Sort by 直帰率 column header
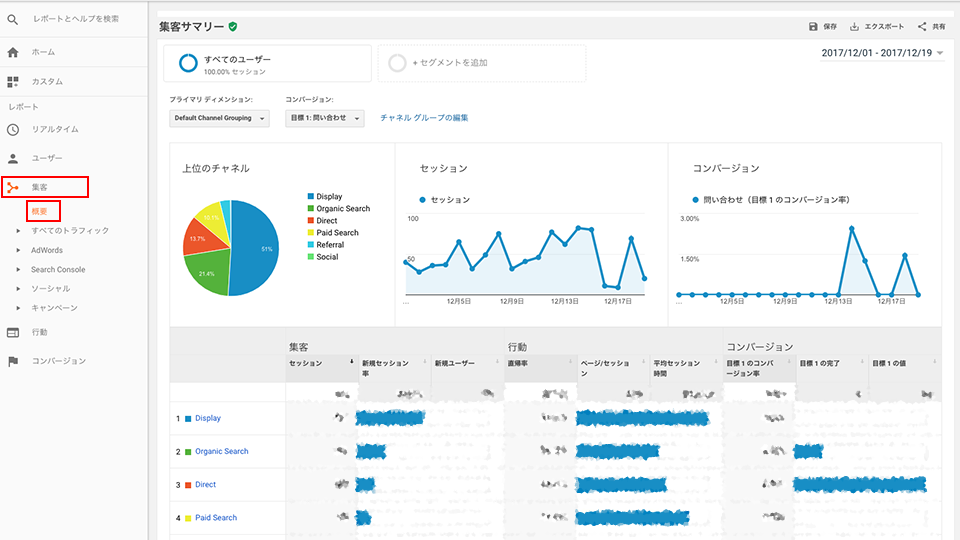This screenshot has width=960, height=540. 517,364
